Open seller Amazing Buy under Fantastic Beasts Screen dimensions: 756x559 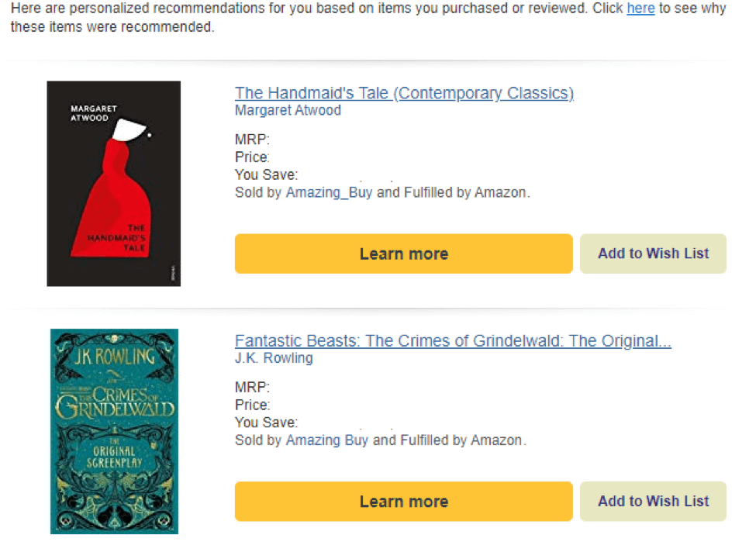pyautogui.click(x=326, y=440)
